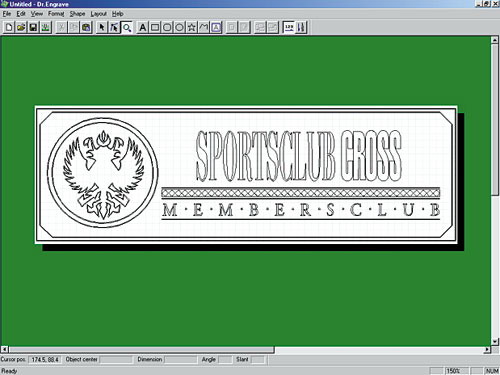The height and width of the screenshot is (375, 500).
Task: Select the arrow pointer tool
Action: [102, 27]
